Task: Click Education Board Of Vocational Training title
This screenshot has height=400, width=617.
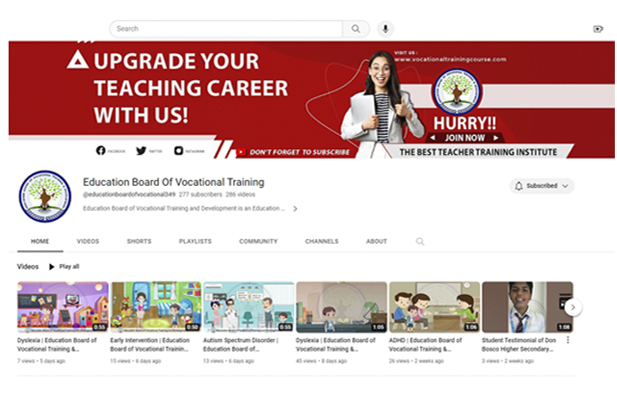Action: 174,182
